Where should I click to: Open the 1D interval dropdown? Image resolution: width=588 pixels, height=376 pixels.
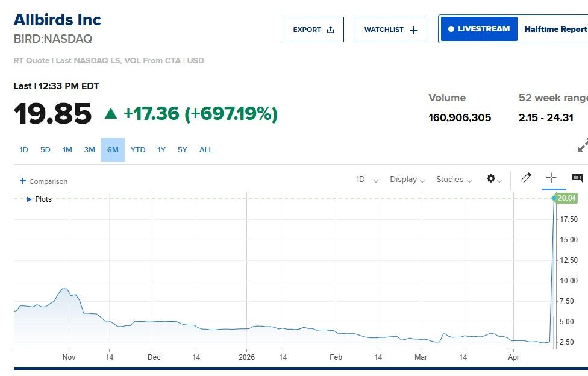point(367,180)
